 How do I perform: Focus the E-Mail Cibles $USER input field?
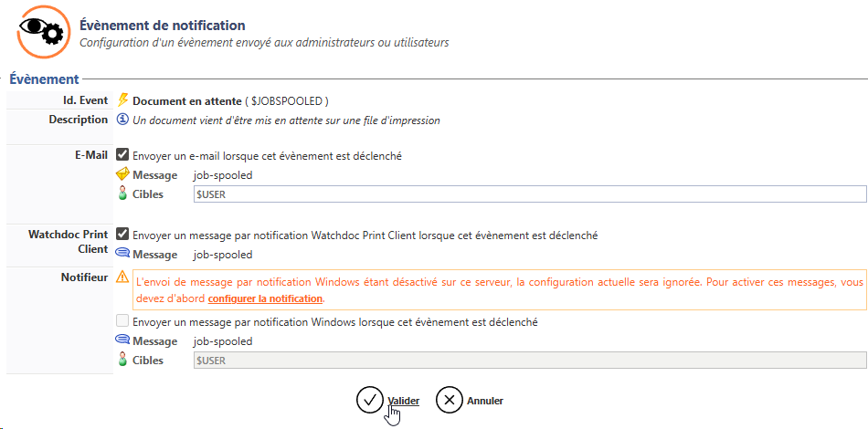coord(529,194)
